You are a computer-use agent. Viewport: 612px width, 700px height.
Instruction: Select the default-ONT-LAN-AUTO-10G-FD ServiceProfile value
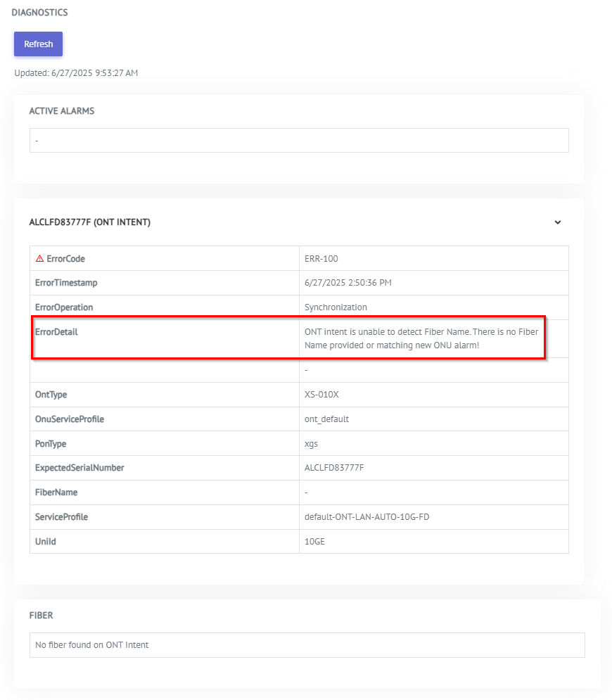tap(366, 517)
